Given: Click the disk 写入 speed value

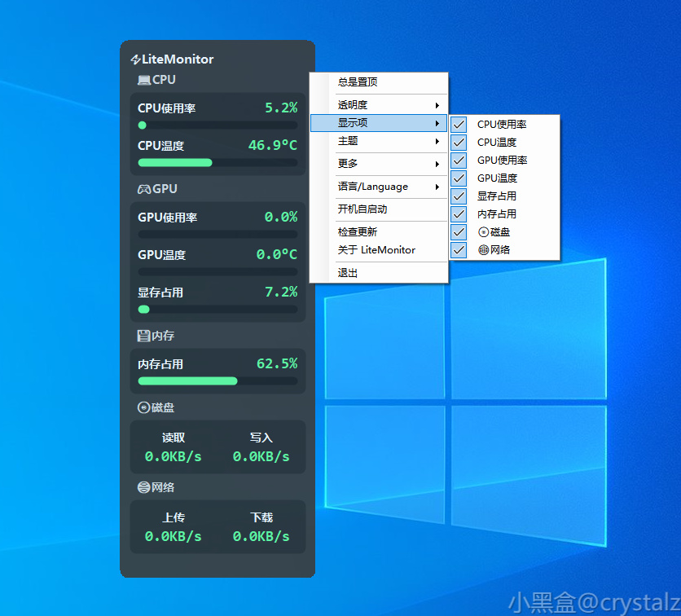Looking at the screenshot, I should pos(261,456).
